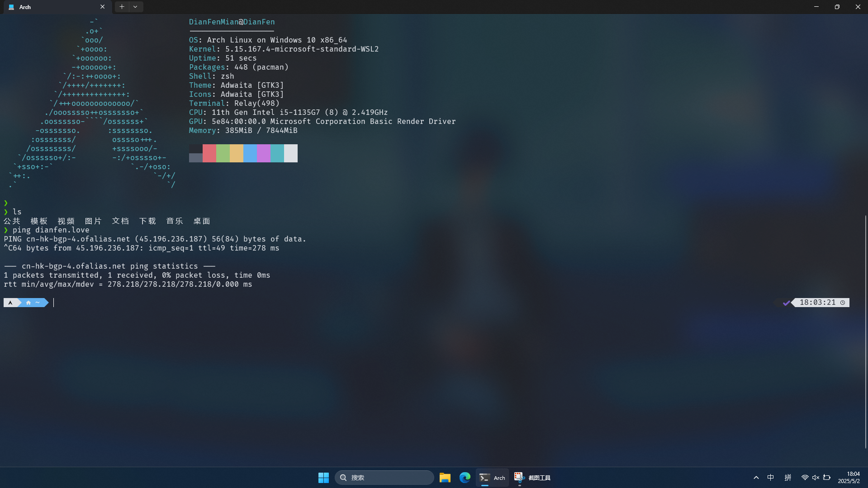
Task: Click the 图片 directory name
Action: (93, 221)
